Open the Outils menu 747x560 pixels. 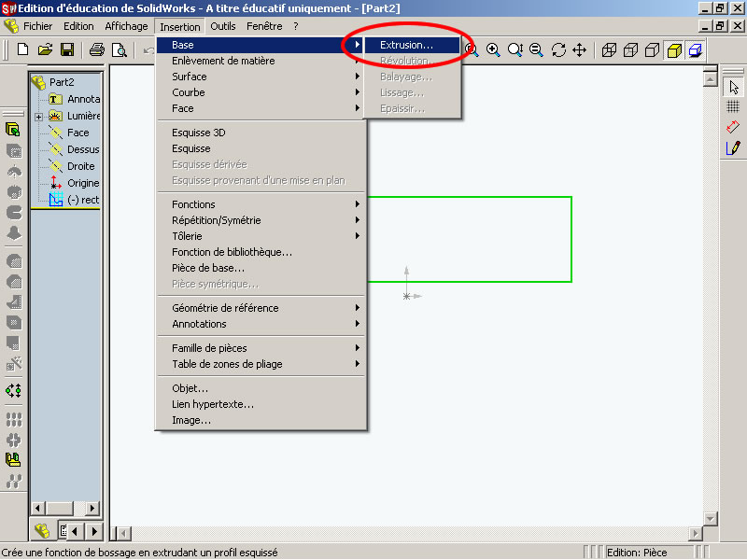tap(223, 26)
